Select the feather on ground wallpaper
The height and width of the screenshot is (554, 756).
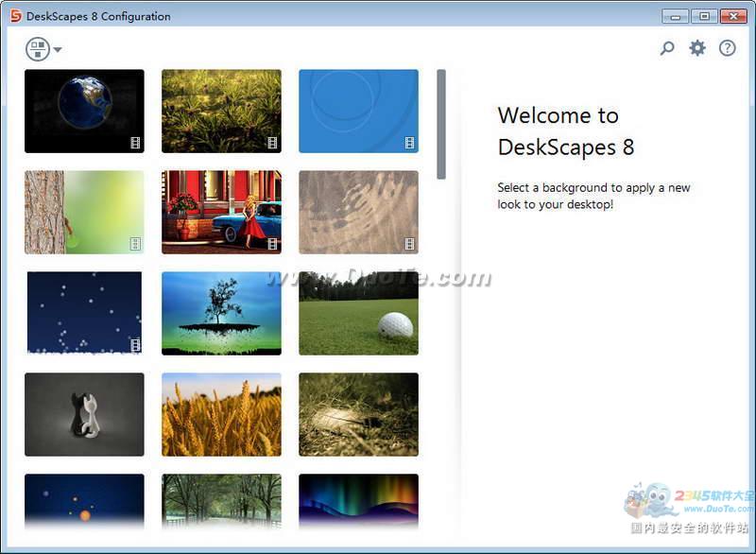click(359, 415)
